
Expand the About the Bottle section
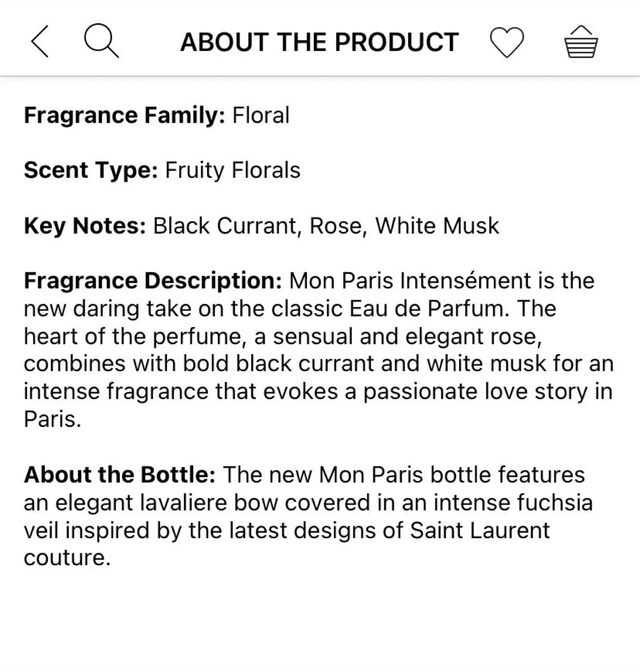[x=122, y=475]
